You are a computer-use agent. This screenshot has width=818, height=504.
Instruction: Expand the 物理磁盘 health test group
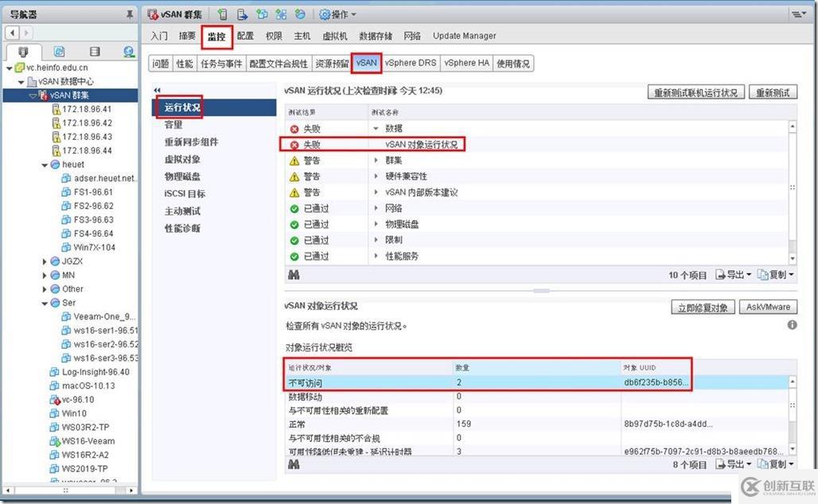click(376, 224)
